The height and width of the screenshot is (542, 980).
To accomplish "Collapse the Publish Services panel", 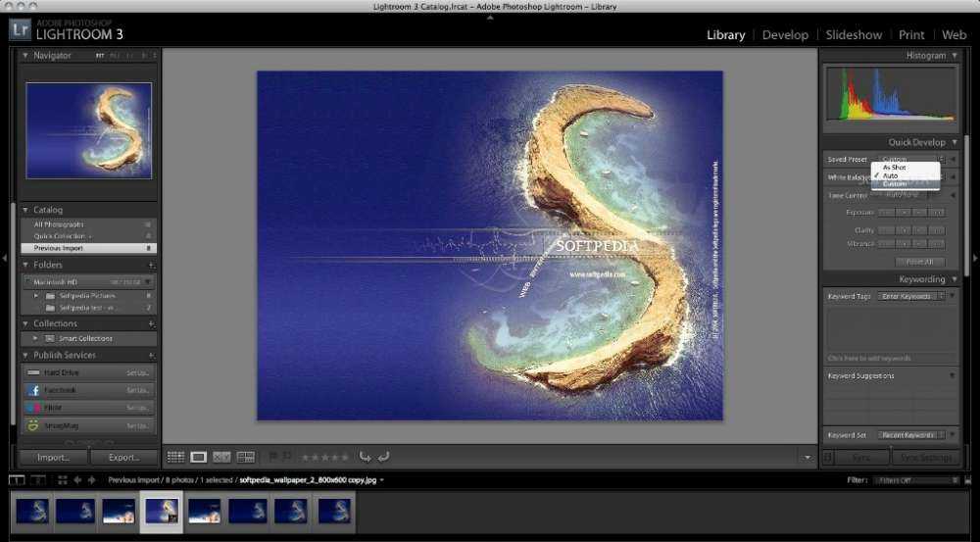I will pyautogui.click(x=25, y=355).
